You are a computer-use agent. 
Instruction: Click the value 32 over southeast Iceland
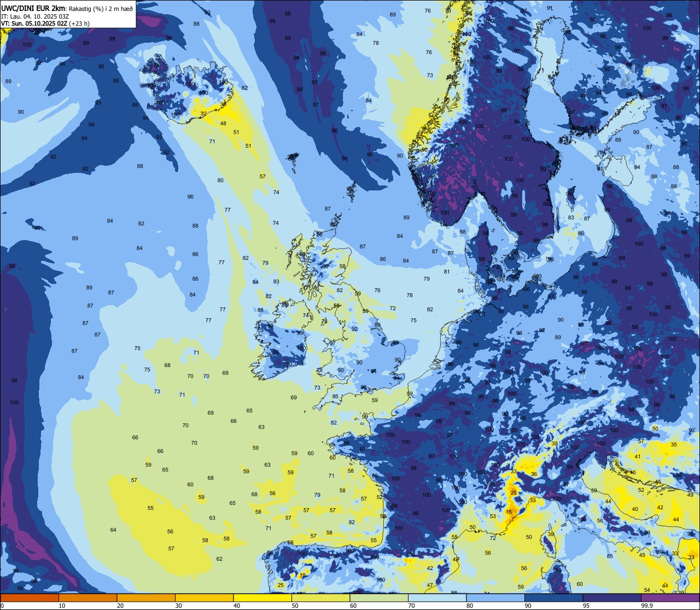click(203, 114)
